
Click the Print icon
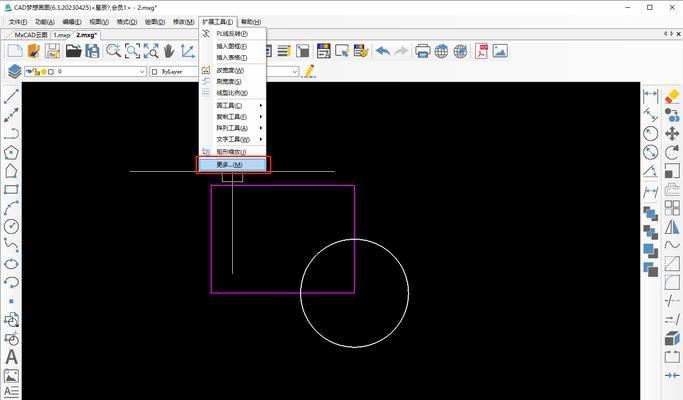423,51
